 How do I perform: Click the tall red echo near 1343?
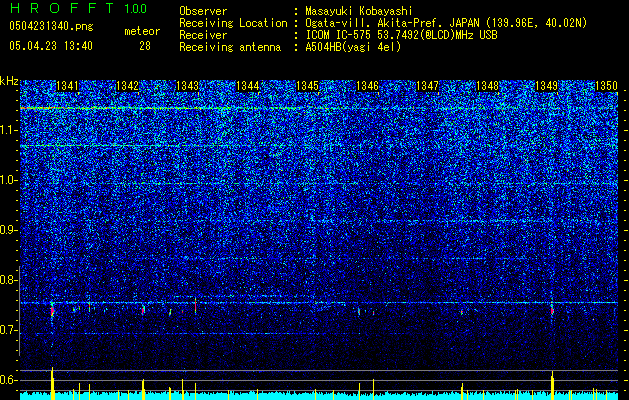coord(195,305)
